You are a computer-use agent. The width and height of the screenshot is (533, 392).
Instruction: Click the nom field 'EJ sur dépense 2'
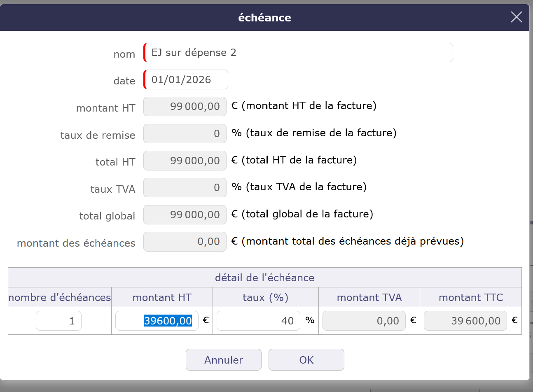point(298,53)
